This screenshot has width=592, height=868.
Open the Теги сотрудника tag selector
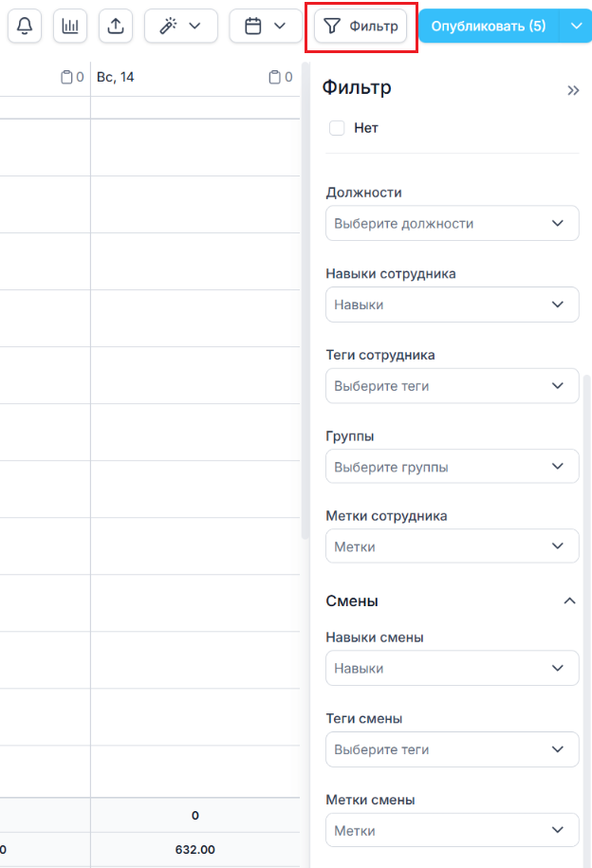[x=452, y=386]
